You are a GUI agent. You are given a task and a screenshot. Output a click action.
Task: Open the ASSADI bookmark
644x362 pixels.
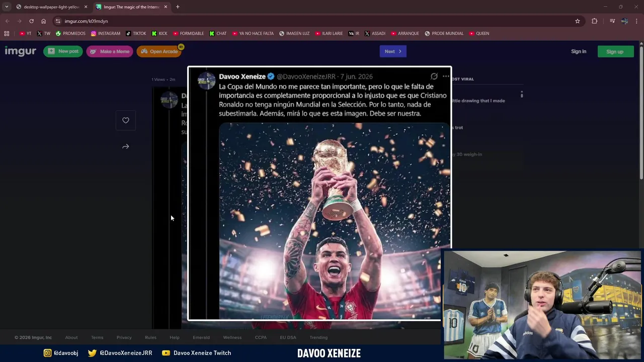click(x=375, y=34)
